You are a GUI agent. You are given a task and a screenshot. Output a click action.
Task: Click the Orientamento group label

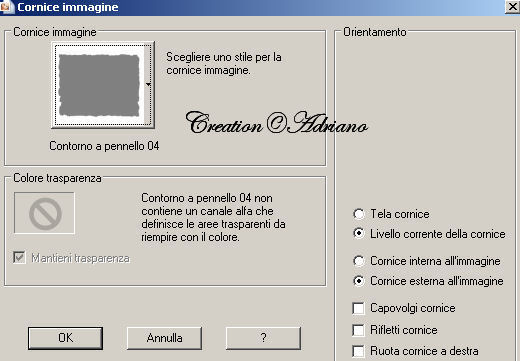375,32
